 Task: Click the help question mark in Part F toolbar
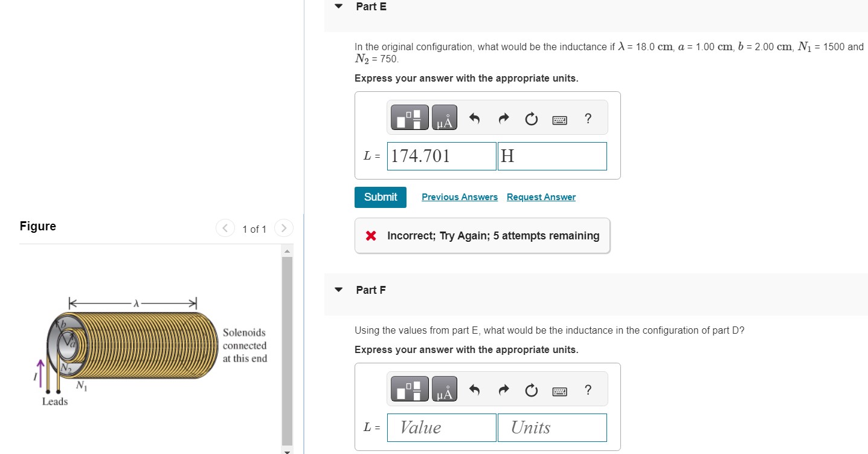click(x=587, y=390)
